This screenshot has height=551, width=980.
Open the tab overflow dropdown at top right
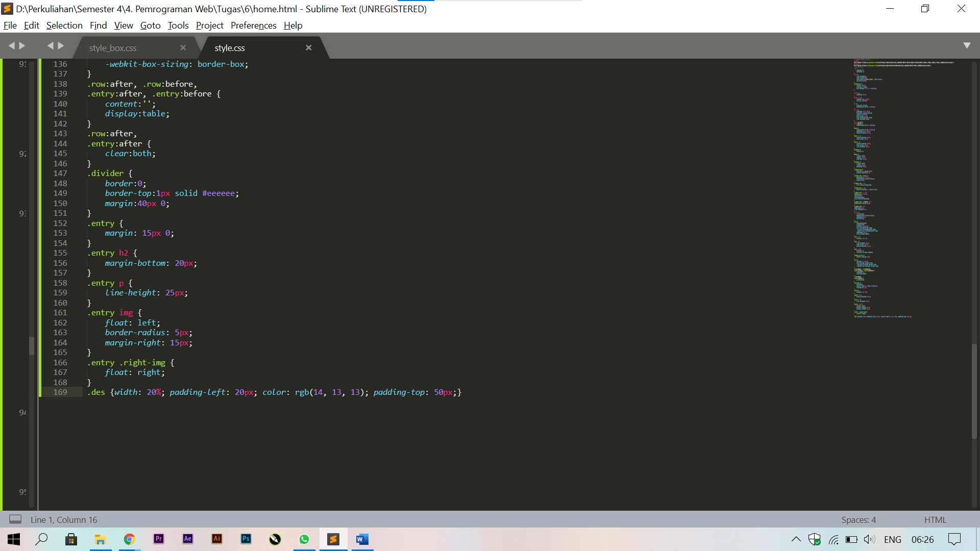967,45
